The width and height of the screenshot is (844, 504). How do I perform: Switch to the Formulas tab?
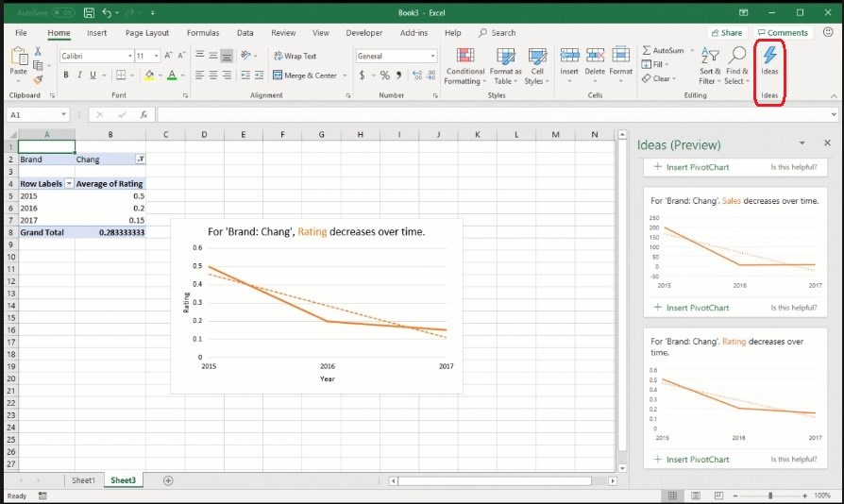(x=203, y=33)
